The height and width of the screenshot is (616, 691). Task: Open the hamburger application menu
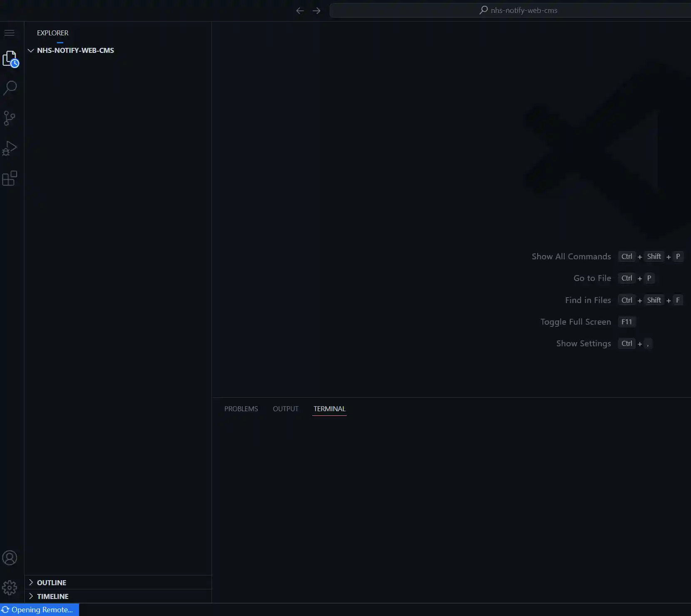pos(10,33)
